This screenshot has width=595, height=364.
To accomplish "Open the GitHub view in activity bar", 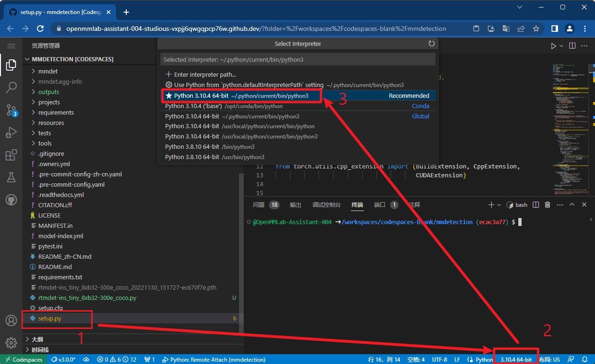I will pyautogui.click(x=11, y=200).
